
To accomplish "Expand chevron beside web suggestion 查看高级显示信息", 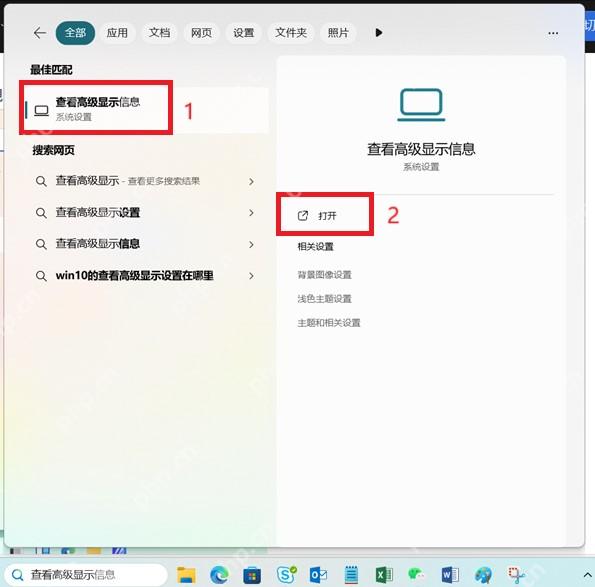I will pos(251,244).
